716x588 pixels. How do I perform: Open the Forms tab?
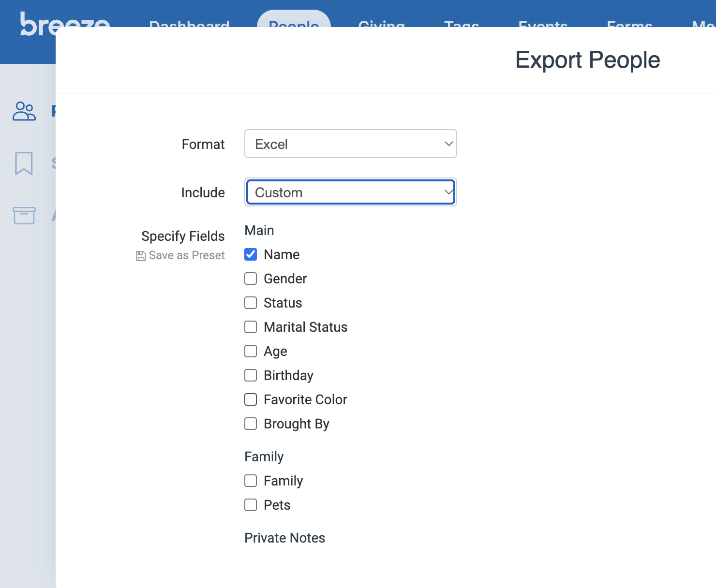(x=629, y=23)
